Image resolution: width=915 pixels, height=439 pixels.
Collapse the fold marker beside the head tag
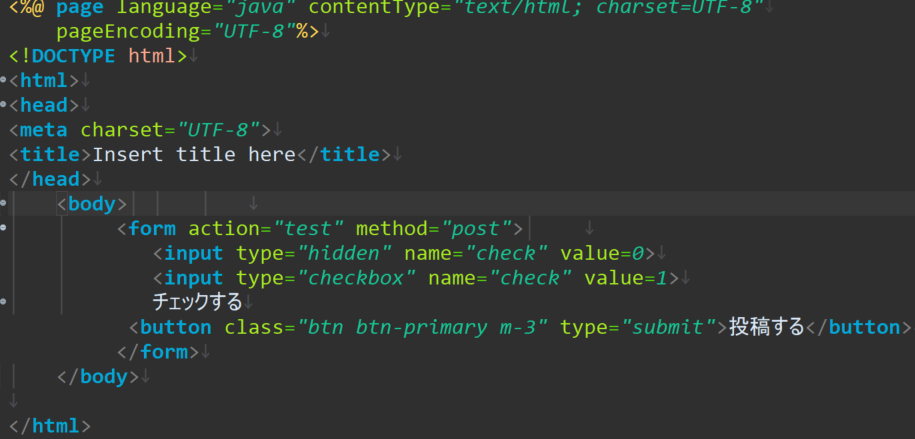(x=4, y=105)
